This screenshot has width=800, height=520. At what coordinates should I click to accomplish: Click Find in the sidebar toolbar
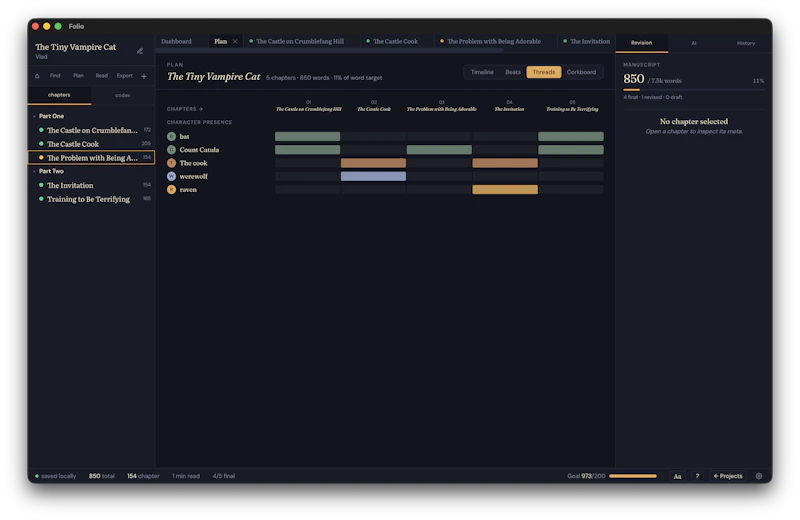55,76
